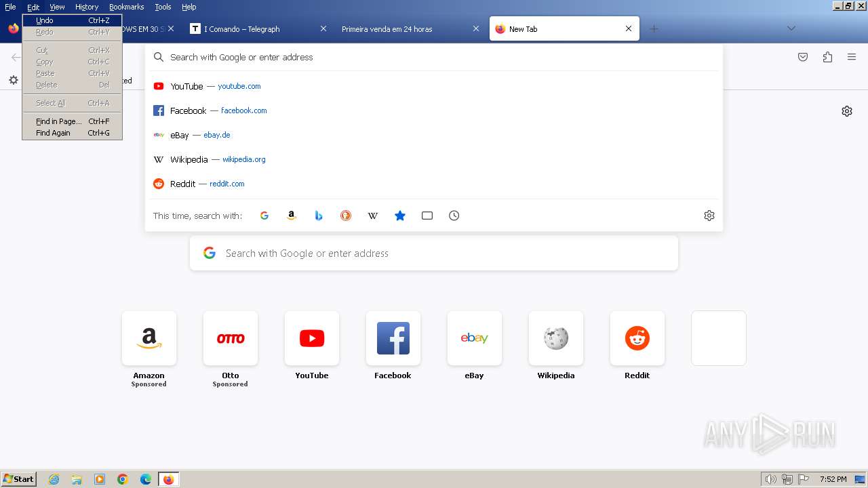The height and width of the screenshot is (488, 868).
Task: Open volume control in system tray
Action: [x=771, y=479]
